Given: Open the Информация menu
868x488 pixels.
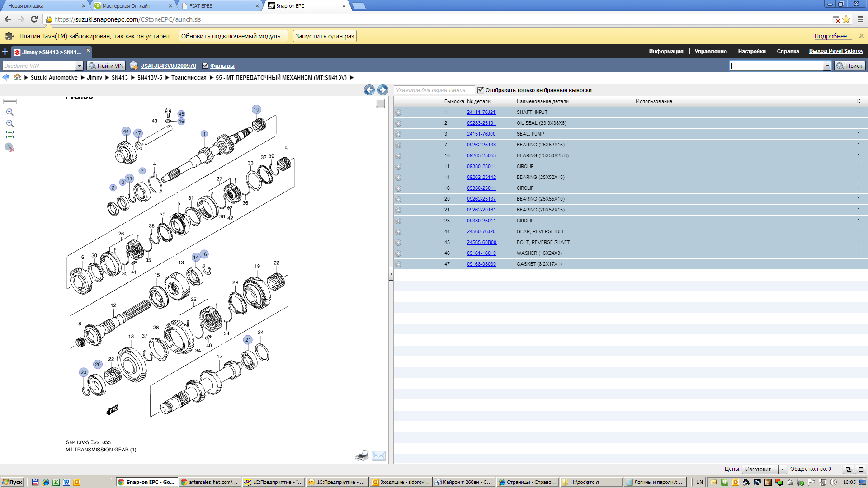Looking at the screenshot, I should 666,52.
